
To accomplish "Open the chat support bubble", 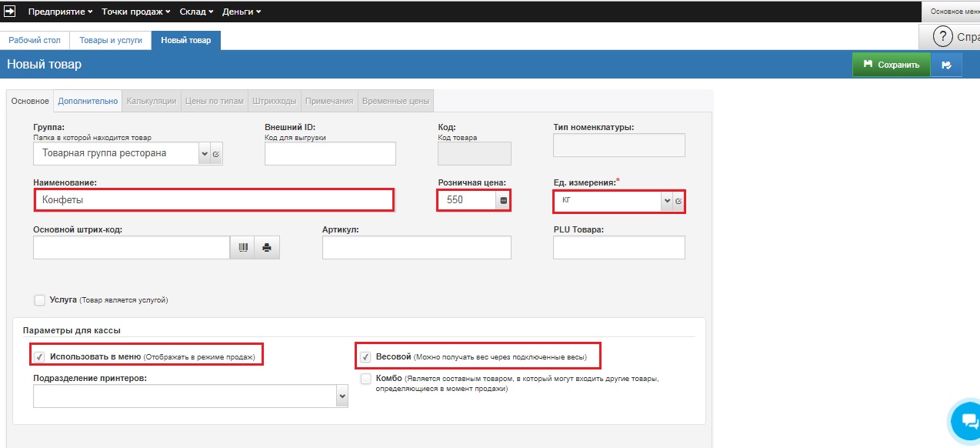I will [x=965, y=420].
